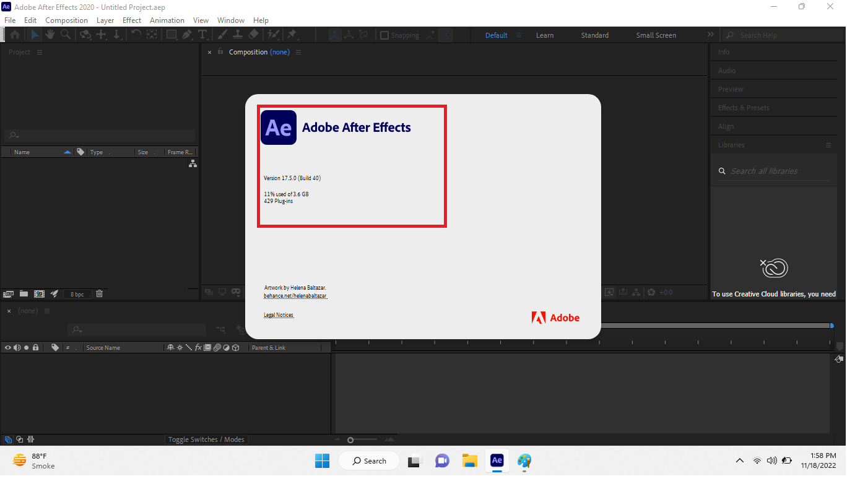This screenshot has width=868, height=484.
Task: Open the Libraries panel menu
Action: click(x=828, y=145)
